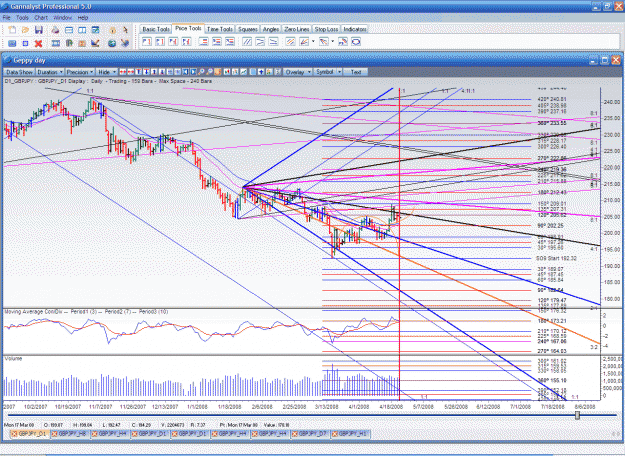This screenshot has height=456, width=625.
Task: Open the Overlay dropdown
Action: pyautogui.click(x=298, y=72)
